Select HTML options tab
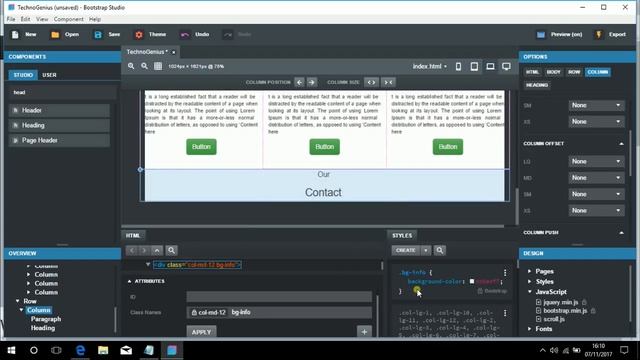This screenshot has height=360, width=640. (x=532, y=72)
